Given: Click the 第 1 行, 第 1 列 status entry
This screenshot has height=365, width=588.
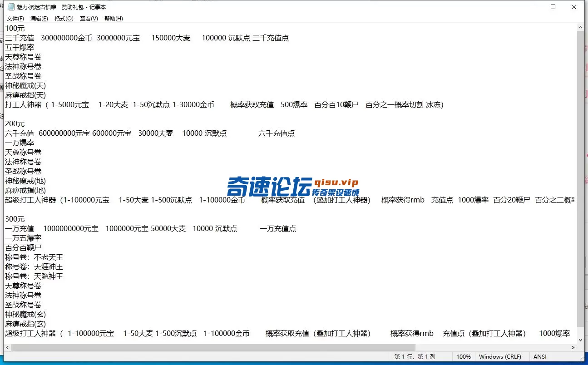Looking at the screenshot, I should coord(415,357).
